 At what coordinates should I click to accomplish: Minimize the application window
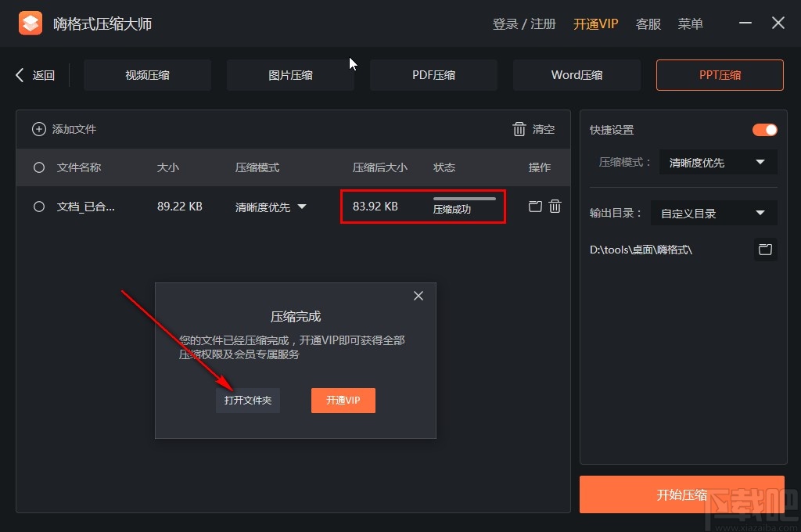pos(745,23)
